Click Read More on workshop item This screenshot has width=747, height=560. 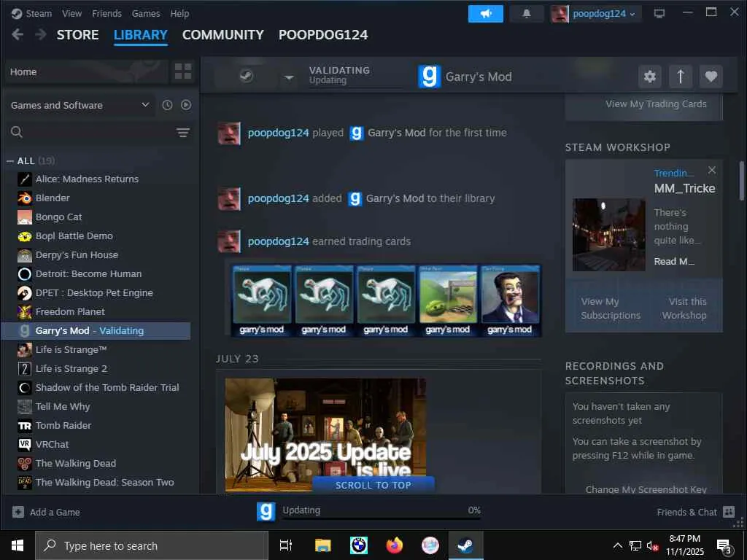tap(673, 262)
